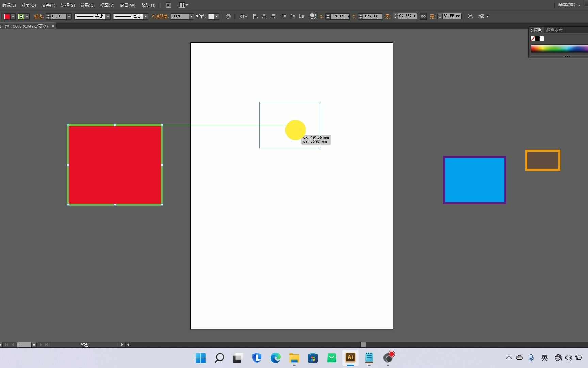Click vertical align top icon

(x=283, y=16)
